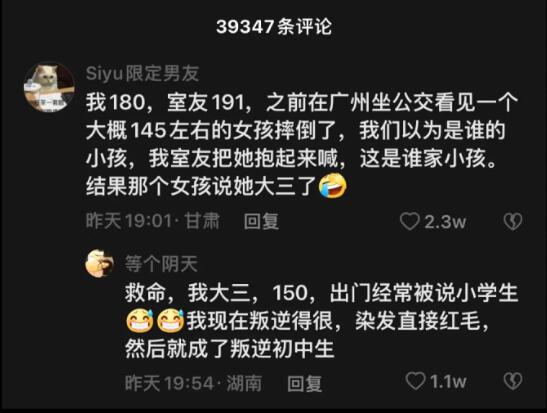Open 等个阴天's profile avatar
The image size is (547, 413).
click(99, 263)
